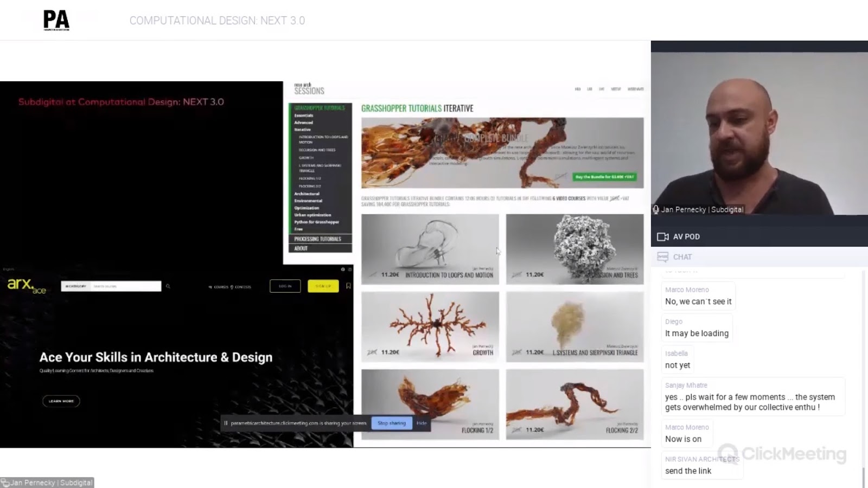
Task: Click the magnifier search icon on arx.ace
Action: [168, 286]
